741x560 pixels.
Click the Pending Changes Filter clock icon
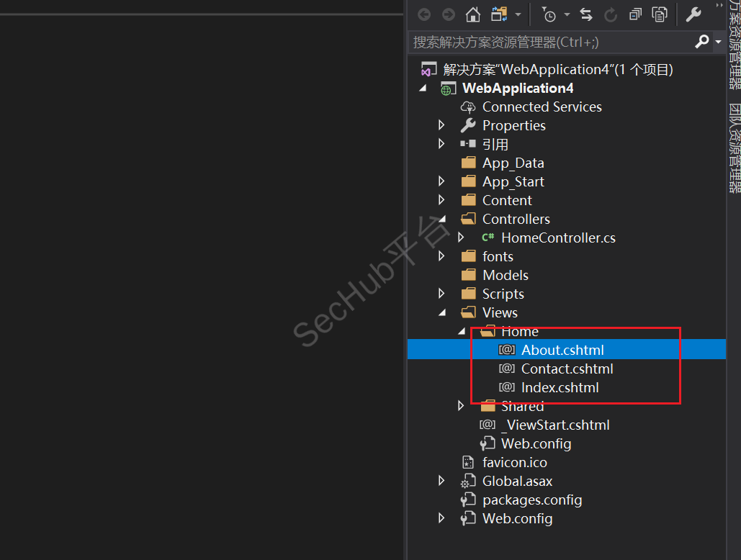549,14
